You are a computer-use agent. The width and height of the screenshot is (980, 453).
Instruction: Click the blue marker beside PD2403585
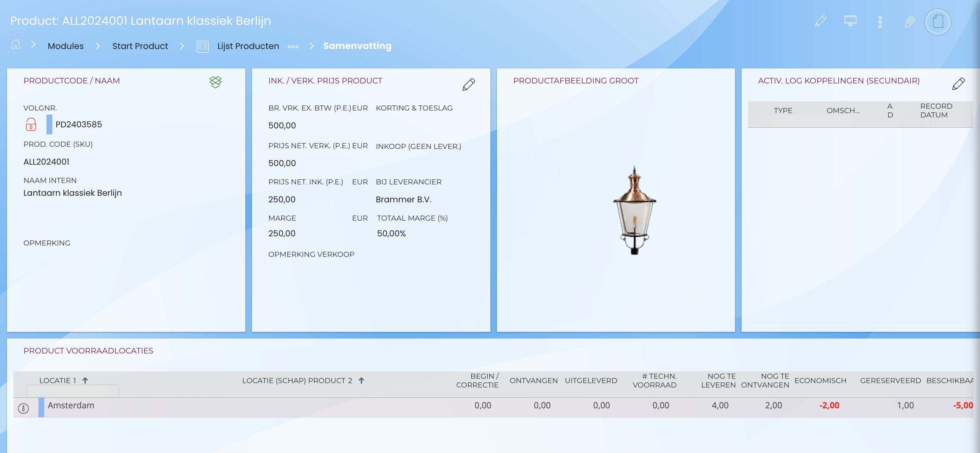click(x=49, y=124)
